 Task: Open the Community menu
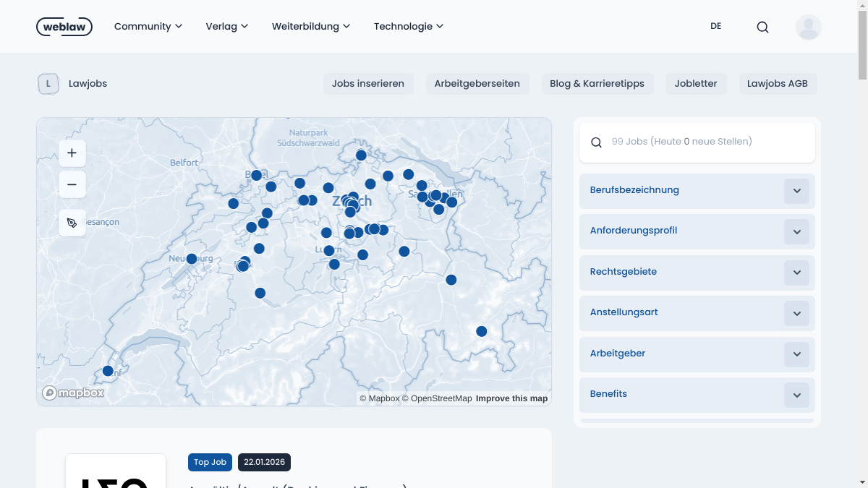point(148,27)
